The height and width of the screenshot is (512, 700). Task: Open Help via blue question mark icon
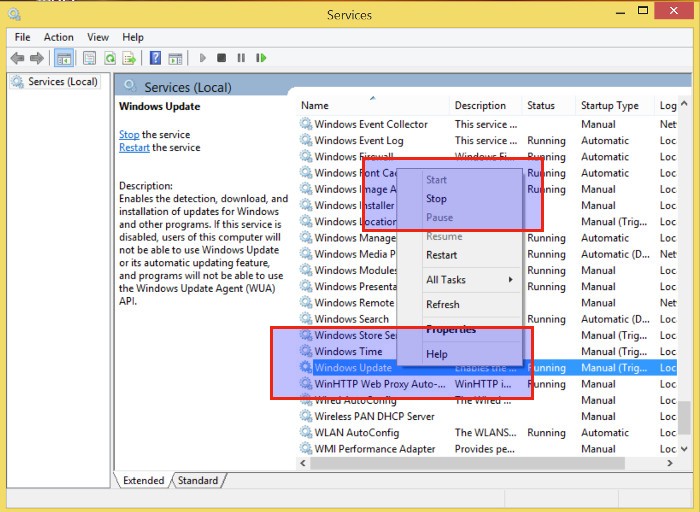pyautogui.click(x=155, y=58)
